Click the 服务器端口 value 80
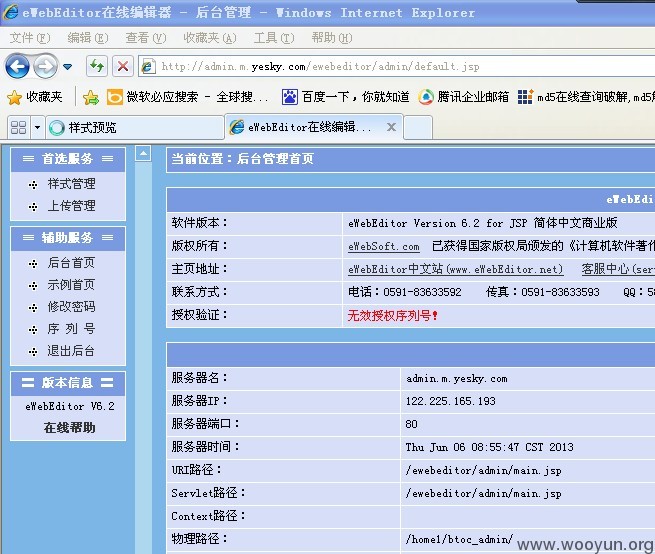This screenshot has width=655, height=554. [x=411, y=424]
